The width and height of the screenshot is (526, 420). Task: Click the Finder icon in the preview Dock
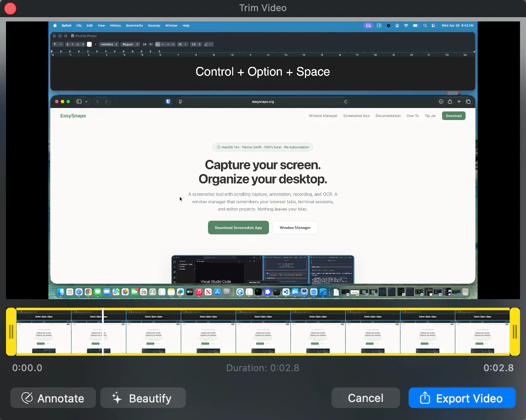60,292
